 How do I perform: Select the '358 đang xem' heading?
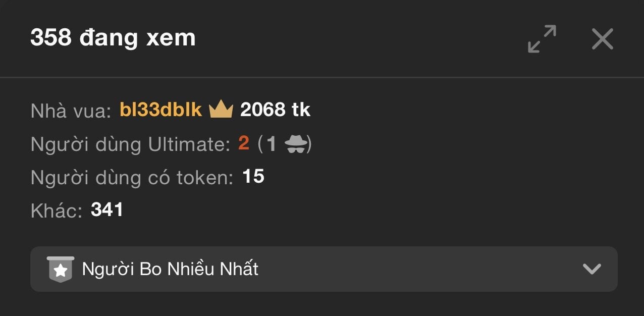point(113,38)
